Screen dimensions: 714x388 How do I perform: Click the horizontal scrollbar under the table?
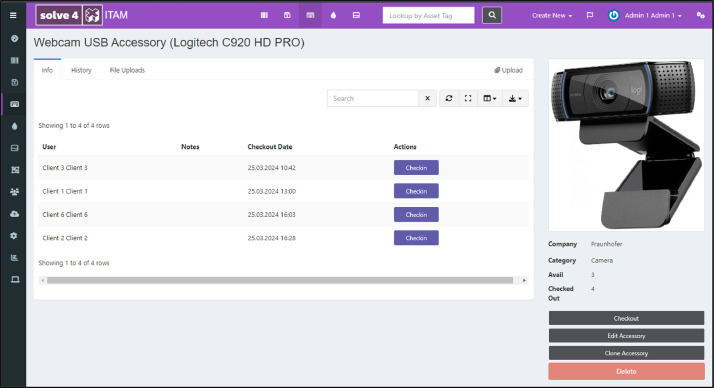tap(280, 280)
